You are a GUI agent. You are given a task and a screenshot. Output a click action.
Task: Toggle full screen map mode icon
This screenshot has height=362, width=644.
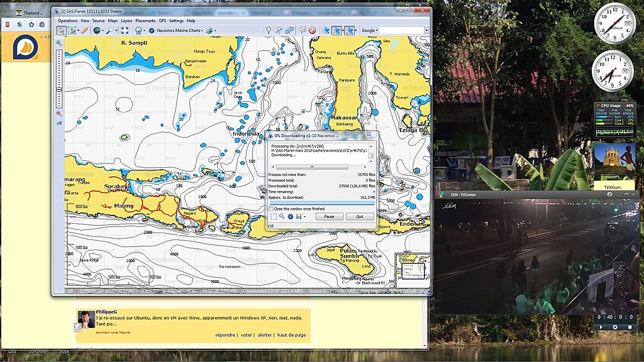[125, 30]
